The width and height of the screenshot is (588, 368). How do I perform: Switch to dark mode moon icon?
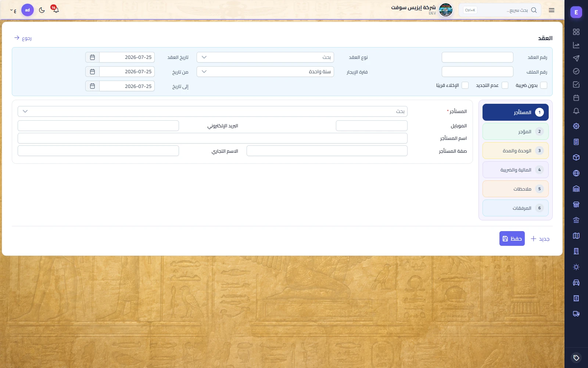pos(42,10)
